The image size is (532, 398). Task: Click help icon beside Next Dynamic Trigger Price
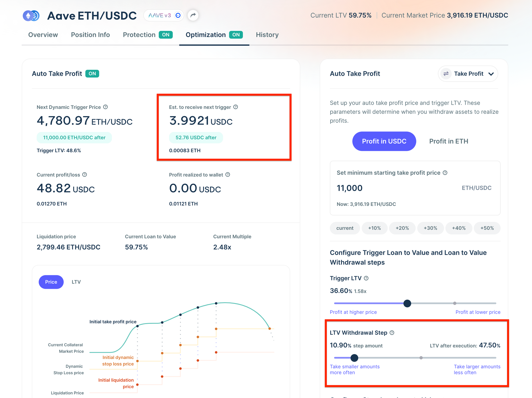[106, 107]
